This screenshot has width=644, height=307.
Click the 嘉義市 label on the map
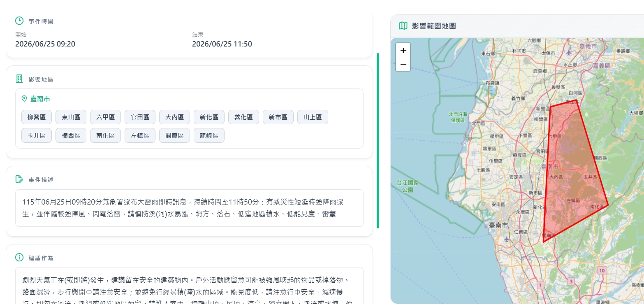click(x=588, y=47)
